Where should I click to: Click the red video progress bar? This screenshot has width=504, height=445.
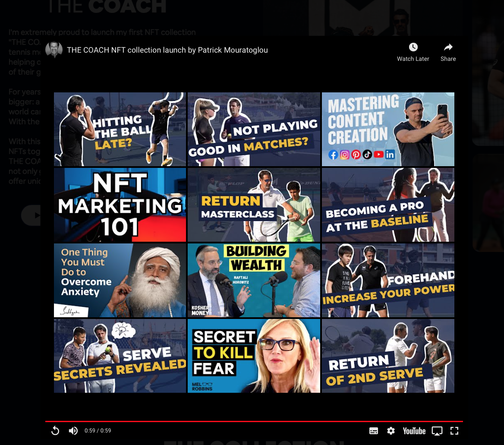click(254, 421)
